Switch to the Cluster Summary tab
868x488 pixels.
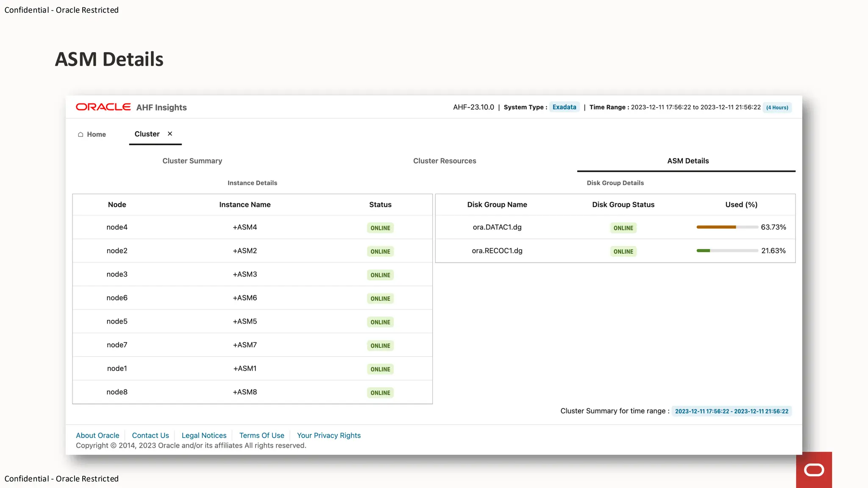(192, 161)
